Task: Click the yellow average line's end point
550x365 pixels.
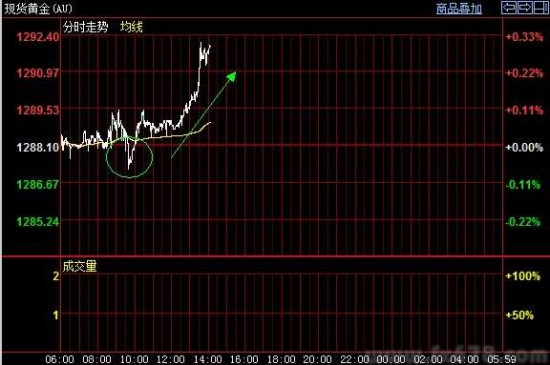Action: click(210, 123)
